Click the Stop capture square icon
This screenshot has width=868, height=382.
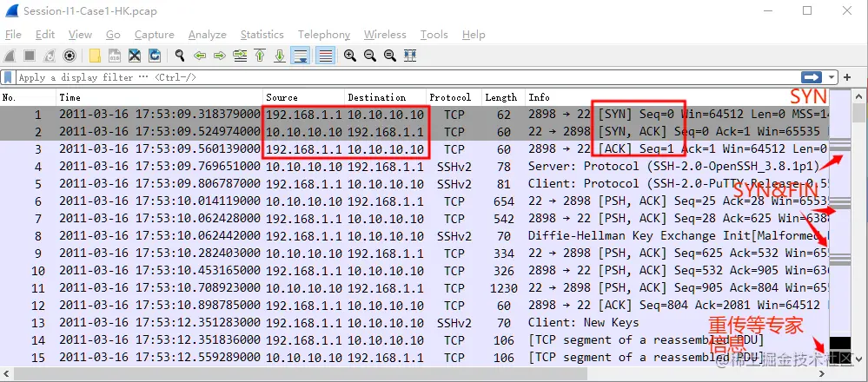point(30,56)
